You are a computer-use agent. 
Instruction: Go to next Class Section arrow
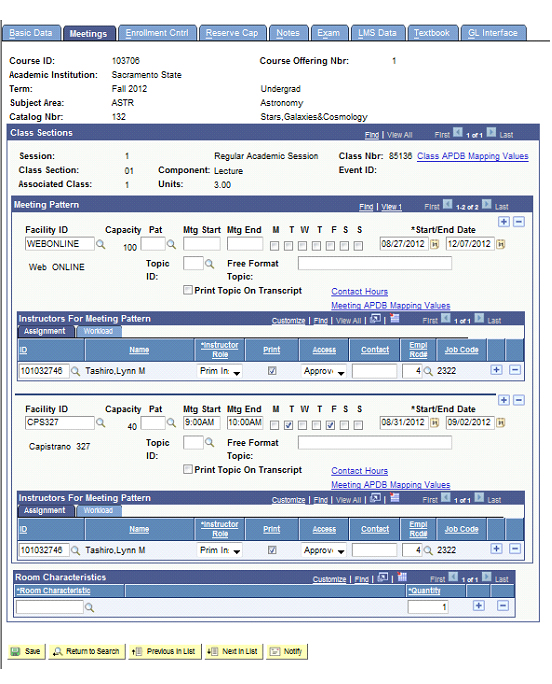491,132
